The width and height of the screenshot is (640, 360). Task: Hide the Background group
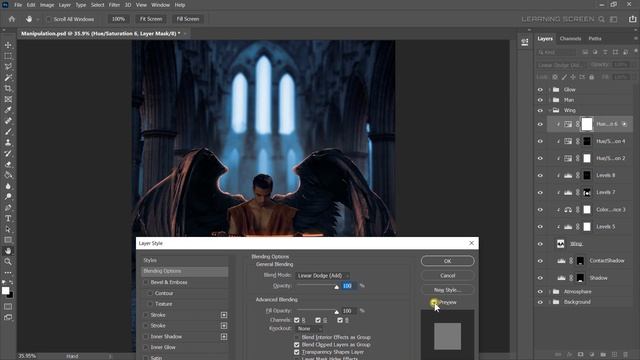click(x=540, y=302)
